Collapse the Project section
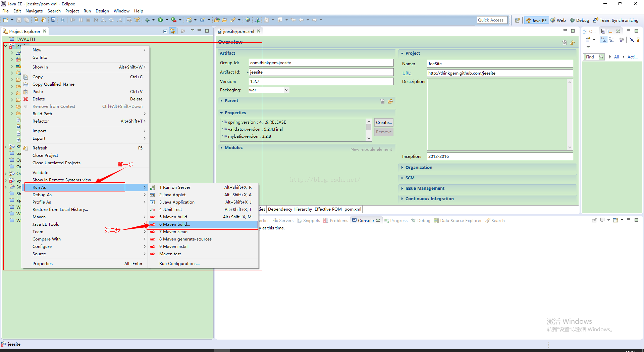This screenshot has height=352, width=644. pos(402,53)
